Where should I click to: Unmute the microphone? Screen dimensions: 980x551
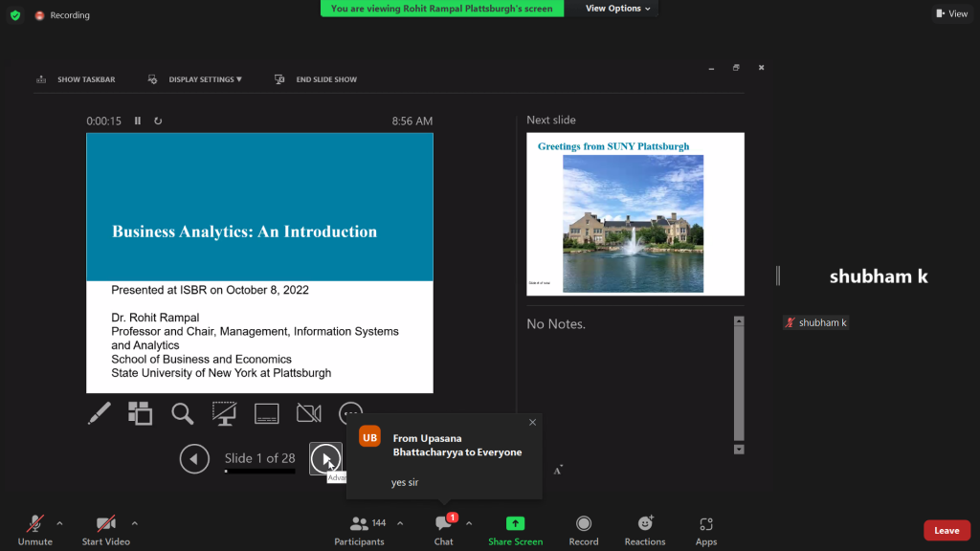tap(35, 530)
